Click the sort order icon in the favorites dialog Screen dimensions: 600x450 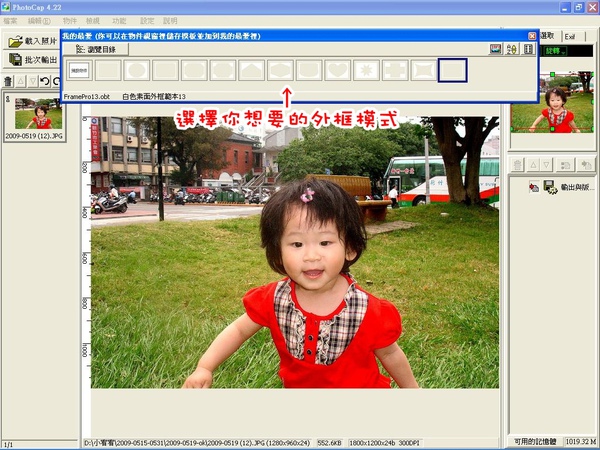512,49
